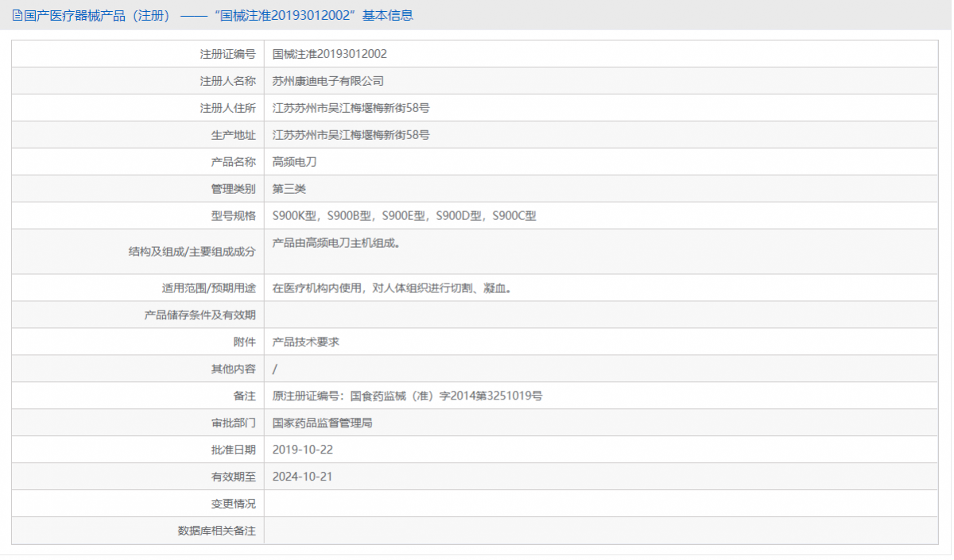The width and height of the screenshot is (954, 560).
Task: Click the expiry date 2024-10-21 cell
Action: pyautogui.click(x=306, y=476)
